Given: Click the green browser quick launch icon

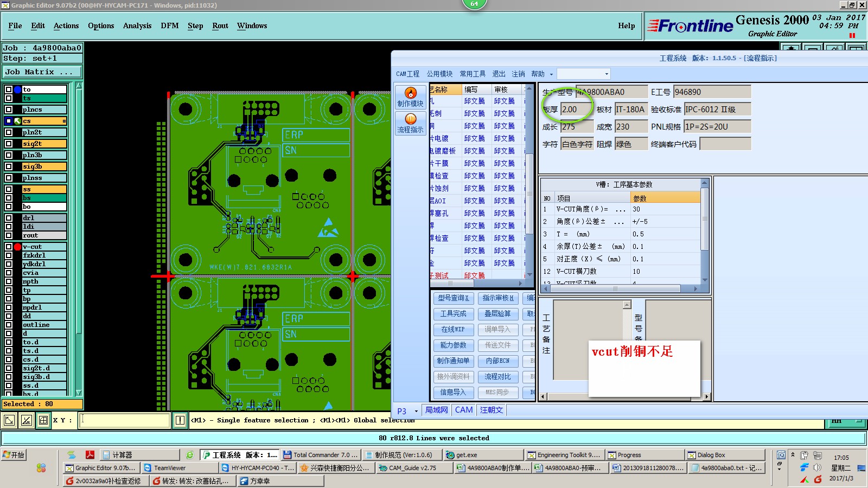Looking at the screenshot, I should [189, 455].
